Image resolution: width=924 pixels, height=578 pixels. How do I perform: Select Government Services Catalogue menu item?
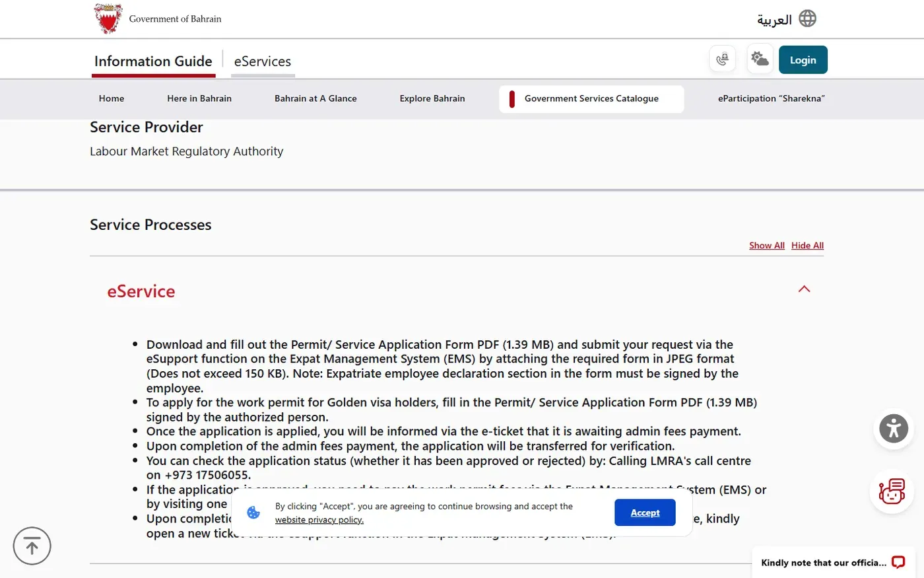(x=591, y=99)
